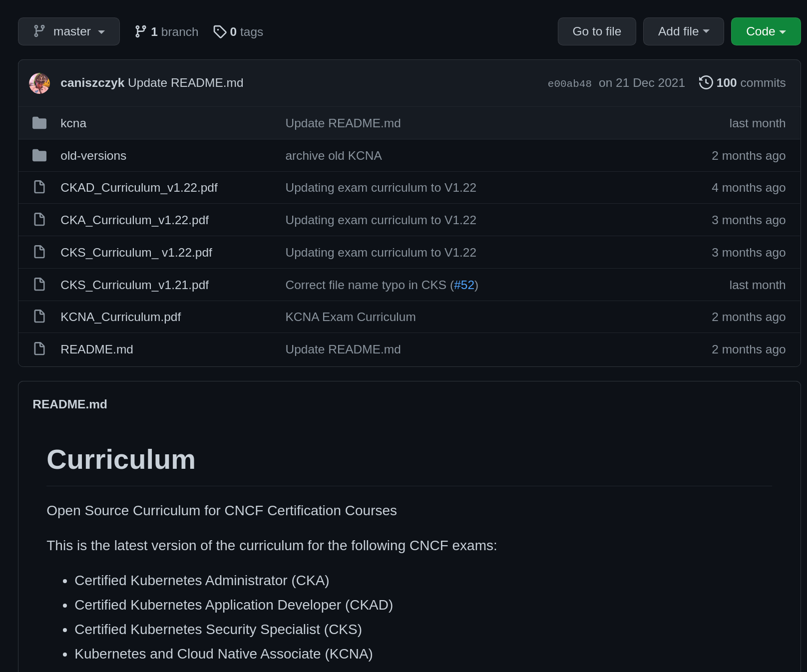807x672 pixels.
Task: Open the CKAD row's 'Updating exam curriculum' commit
Action: (x=381, y=188)
